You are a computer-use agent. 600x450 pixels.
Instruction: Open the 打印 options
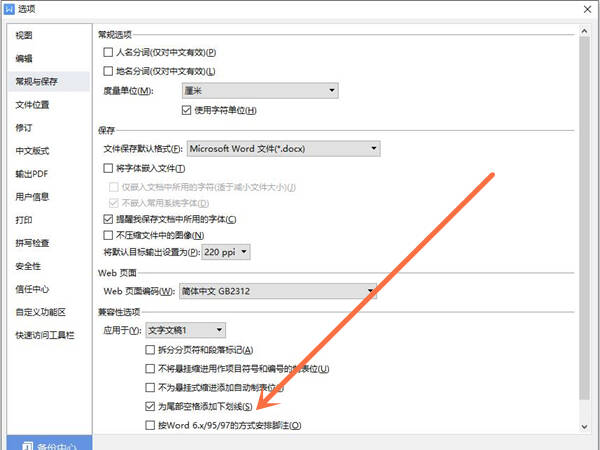click(x=24, y=220)
